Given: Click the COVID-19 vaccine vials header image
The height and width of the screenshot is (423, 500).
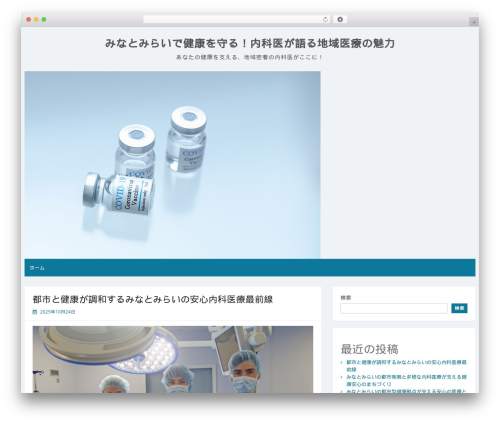Looking at the screenshot, I should click(173, 165).
